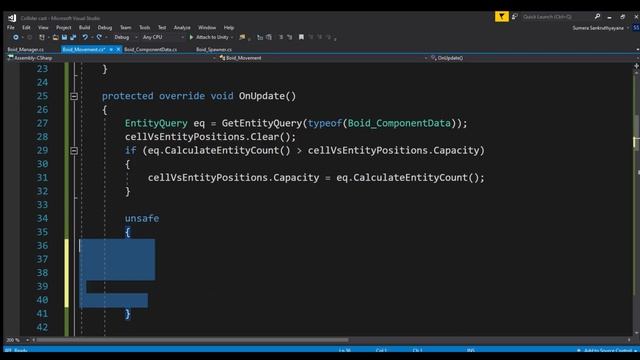Open the Edit menu
The width and height of the screenshot is (640, 360).
(x=26, y=28)
